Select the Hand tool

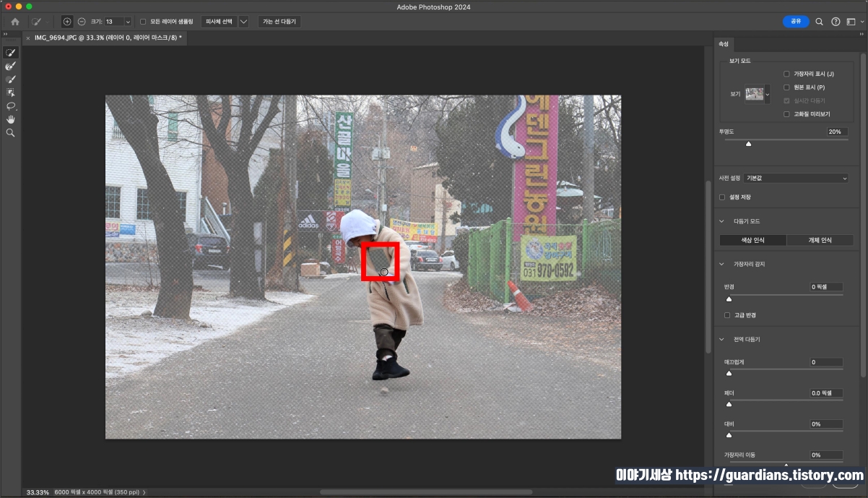coord(11,119)
